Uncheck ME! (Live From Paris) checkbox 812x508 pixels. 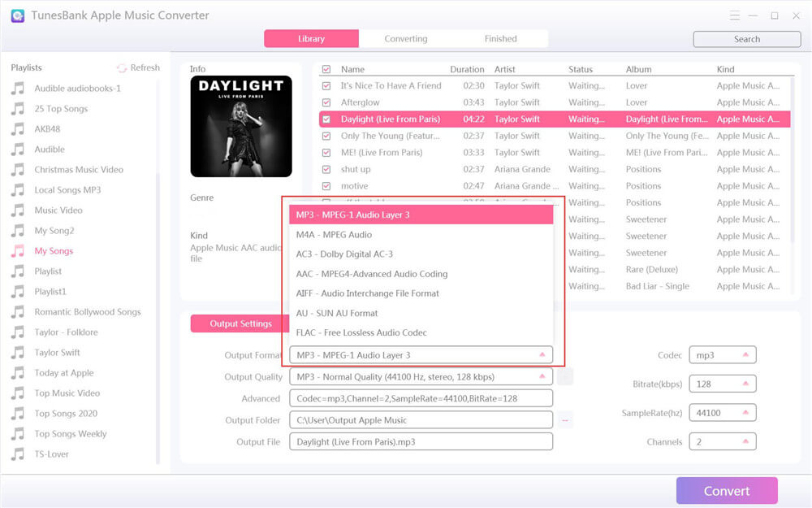pos(326,153)
